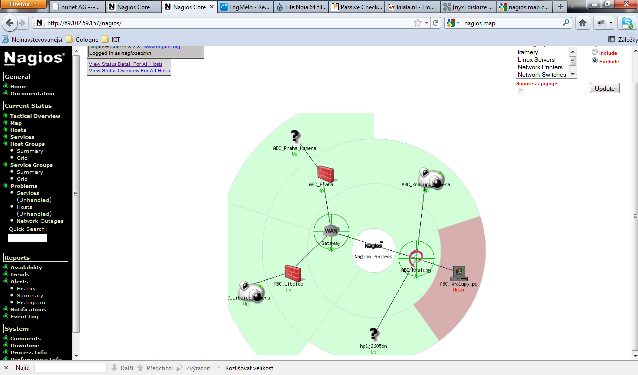Image resolution: width=638 pixels, height=375 pixels.
Task: Click the down workstation PC host icon
Action: [x=459, y=273]
